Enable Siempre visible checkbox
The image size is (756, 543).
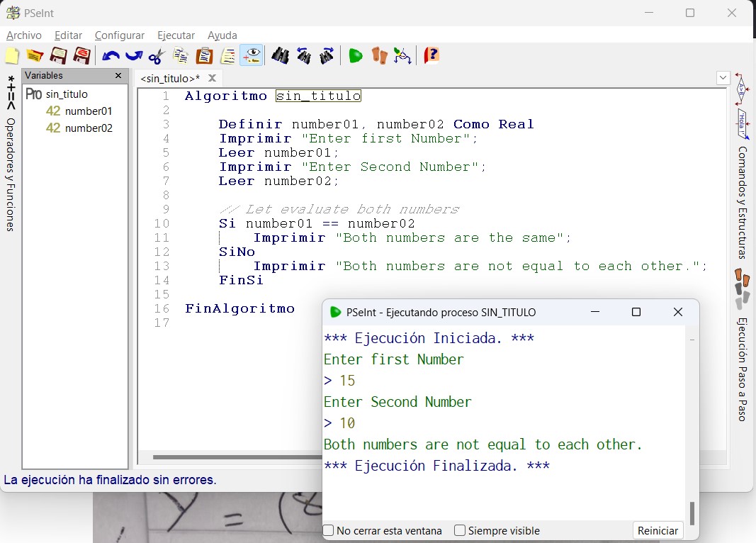pos(460,530)
